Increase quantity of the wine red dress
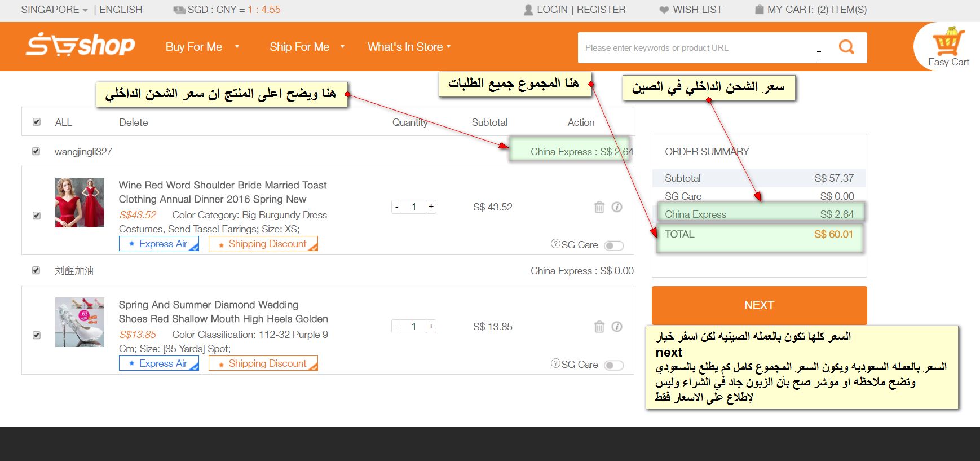 click(x=431, y=207)
